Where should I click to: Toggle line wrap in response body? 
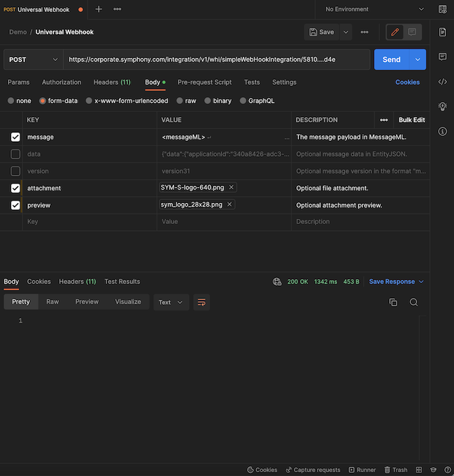pyautogui.click(x=202, y=302)
